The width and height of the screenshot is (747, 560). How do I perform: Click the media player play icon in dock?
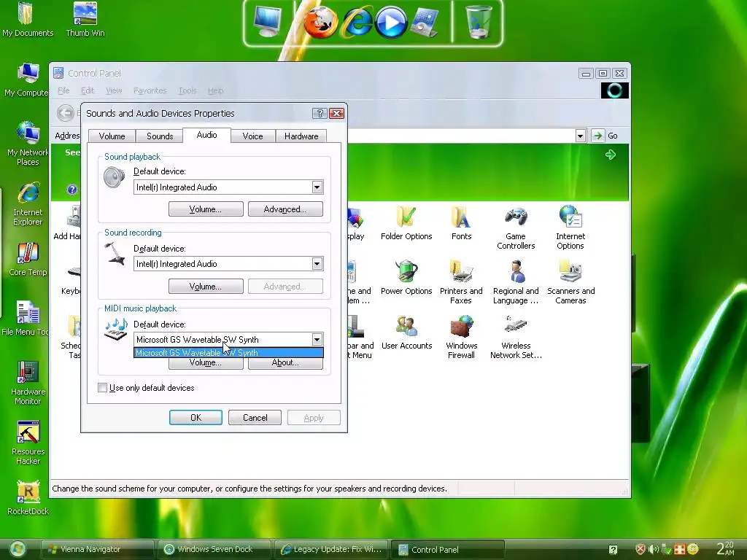point(391,23)
